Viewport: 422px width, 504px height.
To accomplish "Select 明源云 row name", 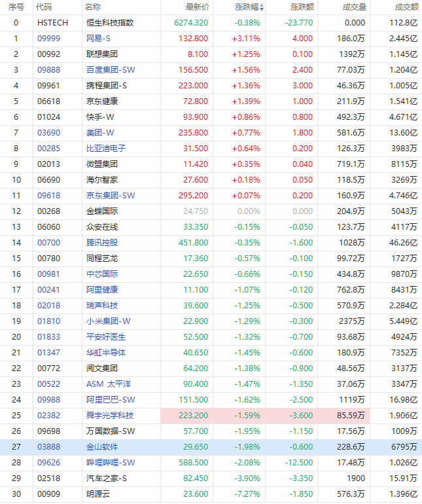I will (98, 494).
